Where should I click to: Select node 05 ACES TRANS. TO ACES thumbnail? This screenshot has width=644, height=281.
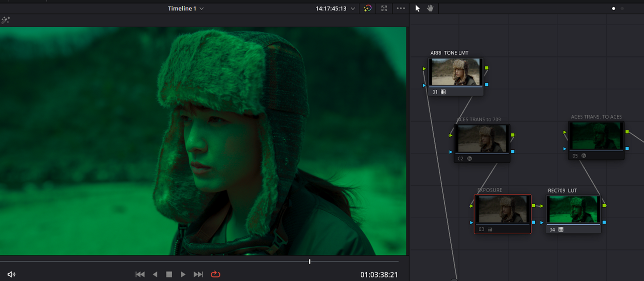(597, 136)
